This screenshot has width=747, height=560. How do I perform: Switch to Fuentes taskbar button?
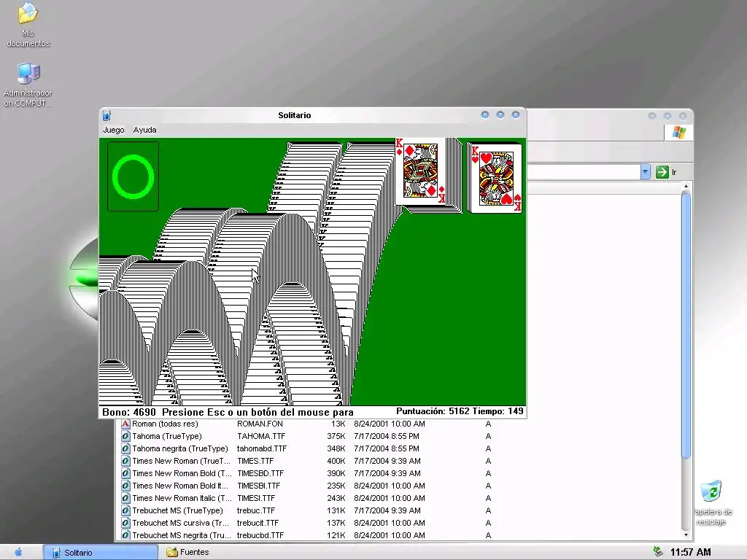click(187, 553)
